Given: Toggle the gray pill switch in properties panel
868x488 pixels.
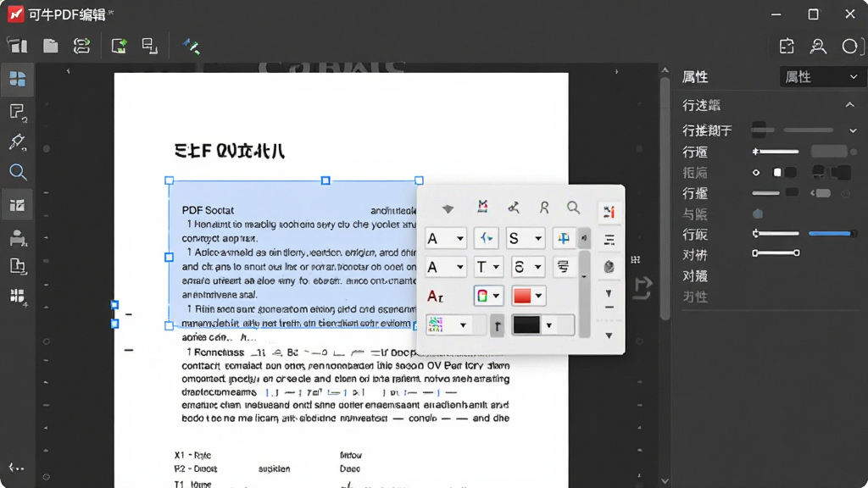Looking at the screenshot, I should tap(821, 193).
